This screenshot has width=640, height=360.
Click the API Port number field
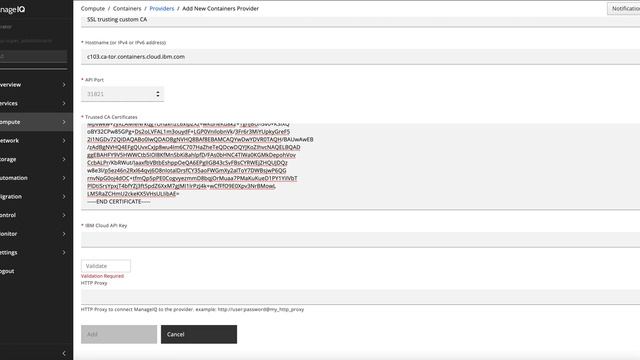tap(122, 94)
